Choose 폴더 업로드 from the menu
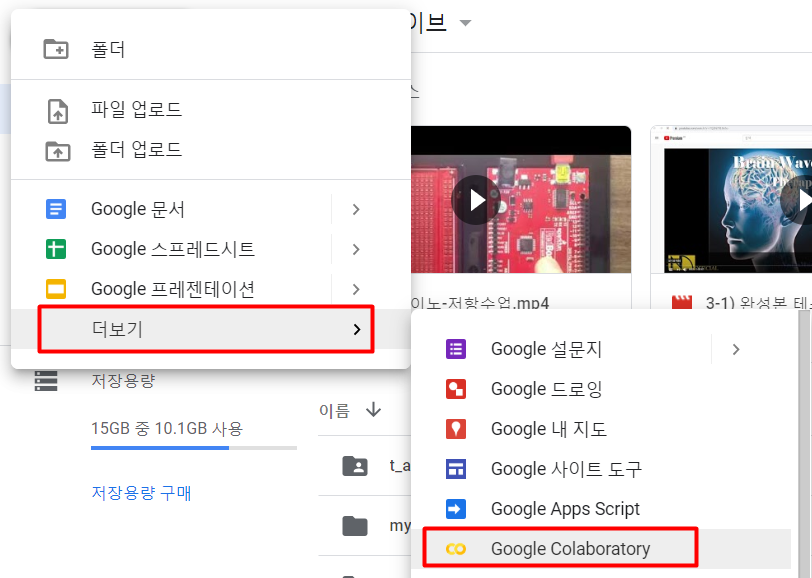The width and height of the screenshot is (812, 578). (x=211, y=150)
